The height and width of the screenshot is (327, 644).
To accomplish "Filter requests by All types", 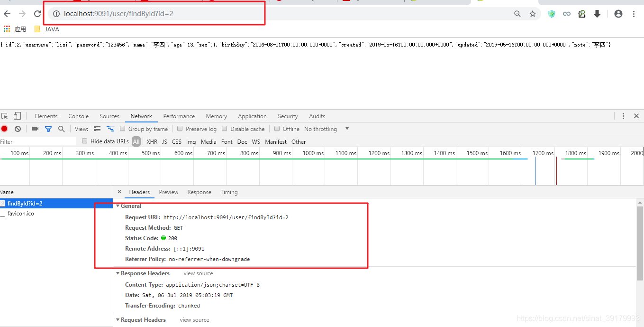I will click(136, 141).
